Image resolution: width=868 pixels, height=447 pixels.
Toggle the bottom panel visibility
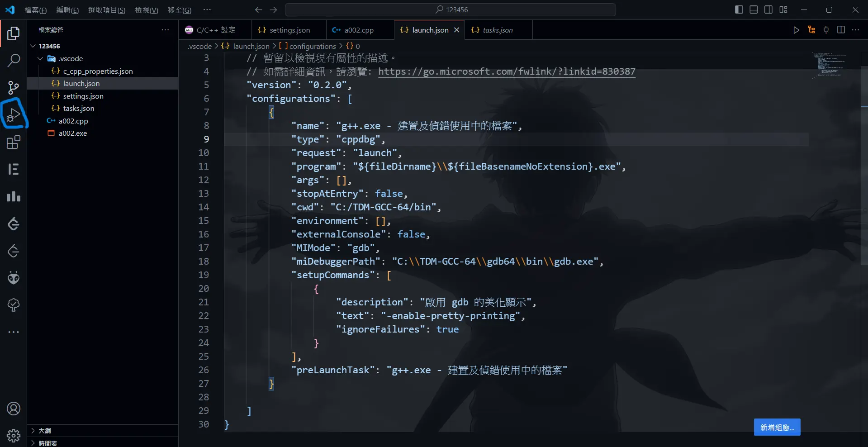pos(754,10)
